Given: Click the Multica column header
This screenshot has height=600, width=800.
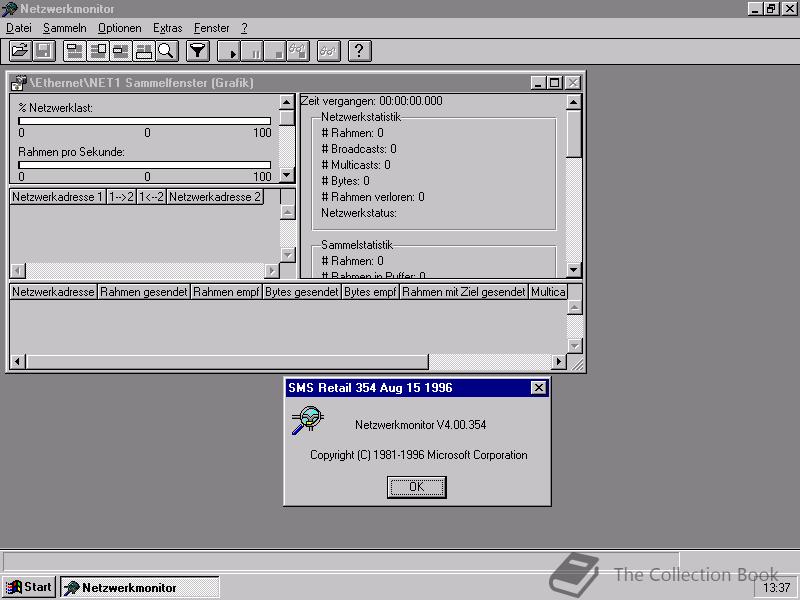Looking at the screenshot, I should (548, 292).
